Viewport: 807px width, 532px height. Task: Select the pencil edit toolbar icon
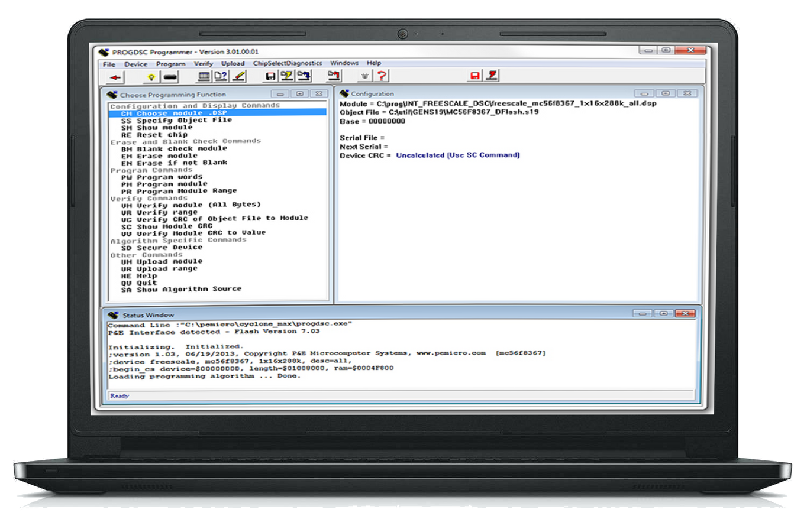(x=239, y=76)
